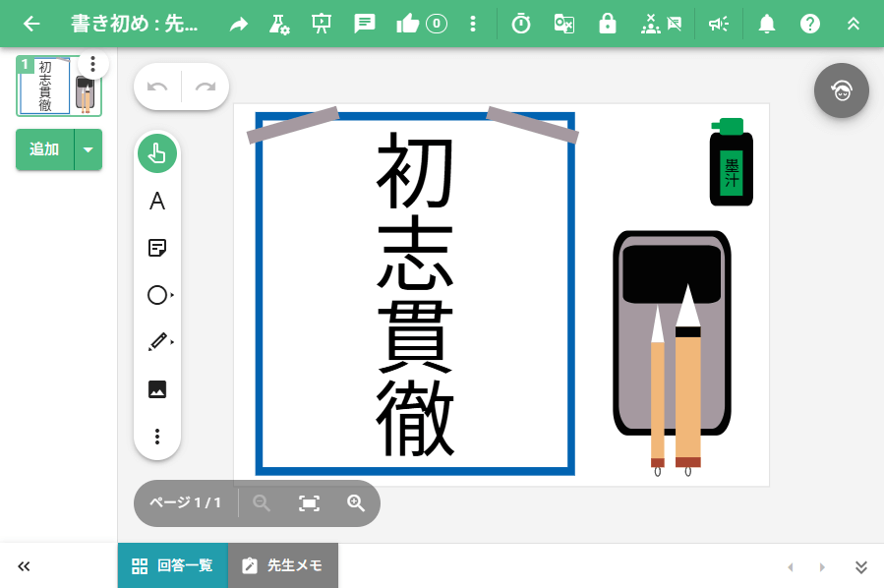The height and width of the screenshot is (588, 884).
Task: Open the timer tool
Action: [x=521, y=24]
